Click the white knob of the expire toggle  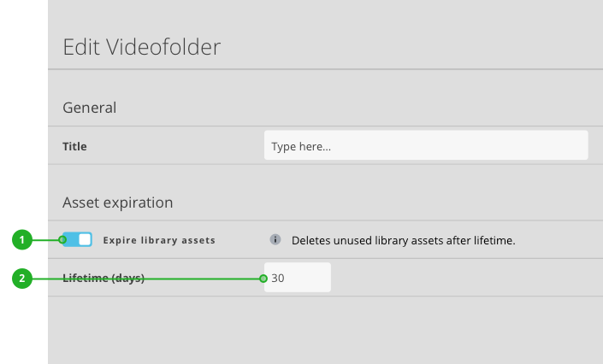coord(85,240)
